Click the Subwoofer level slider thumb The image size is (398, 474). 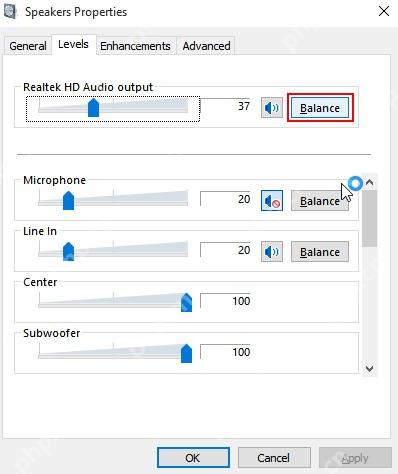click(186, 353)
